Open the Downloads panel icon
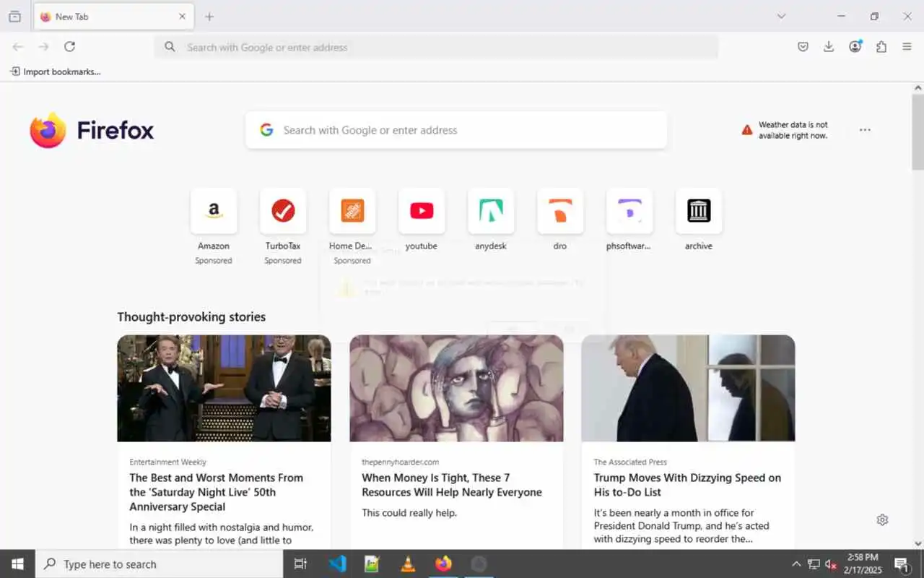The width and height of the screenshot is (924, 578). coord(829,47)
